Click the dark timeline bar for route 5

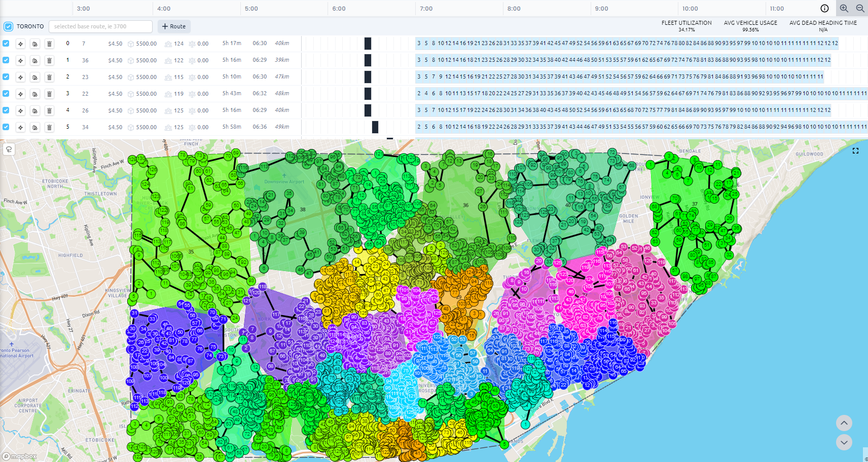coord(375,127)
